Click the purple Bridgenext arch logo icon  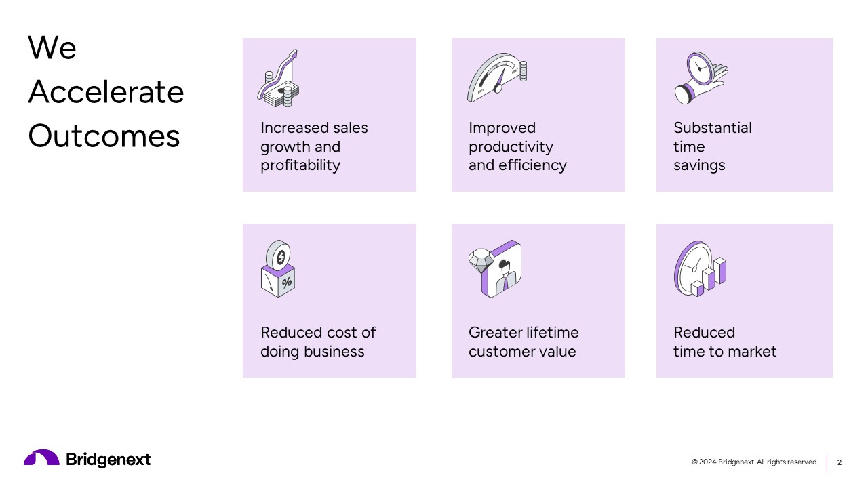point(41,458)
